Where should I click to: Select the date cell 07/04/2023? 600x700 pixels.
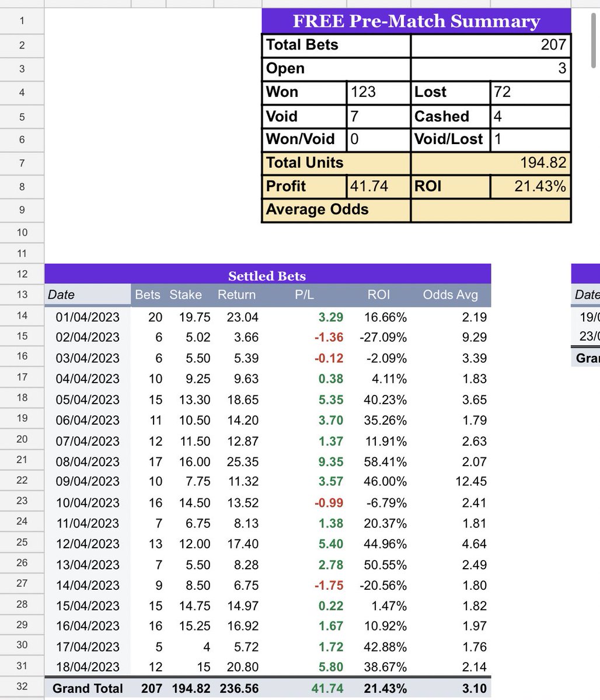(x=88, y=441)
